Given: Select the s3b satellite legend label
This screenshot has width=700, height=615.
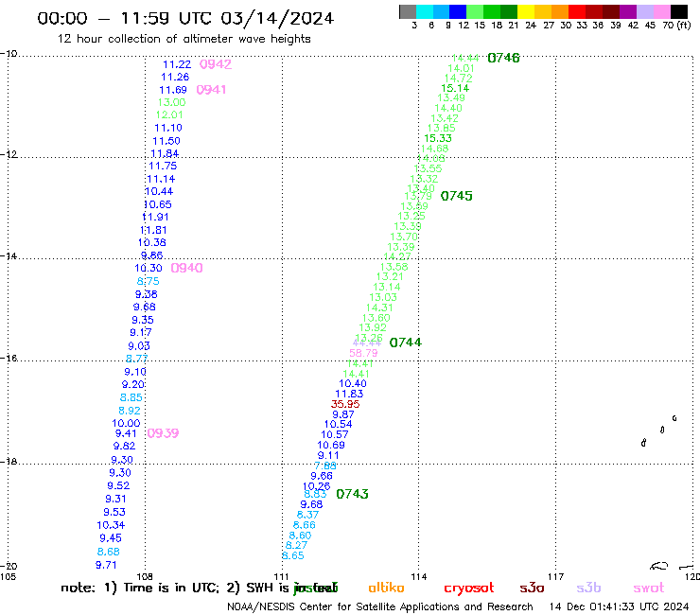Looking at the screenshot, I should (588, 588).
